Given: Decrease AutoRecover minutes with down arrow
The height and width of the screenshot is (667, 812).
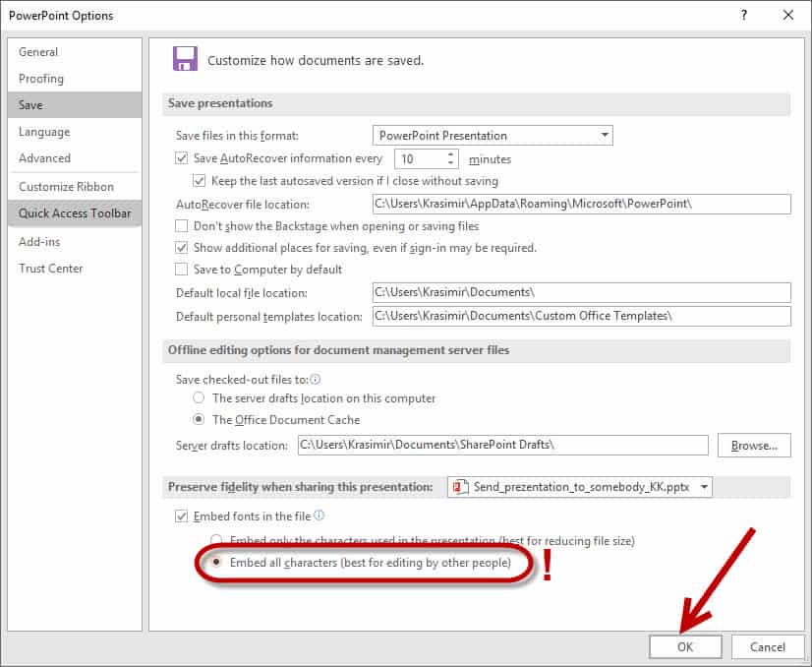Looking at the screenshot, I should (x=450, y=163).
